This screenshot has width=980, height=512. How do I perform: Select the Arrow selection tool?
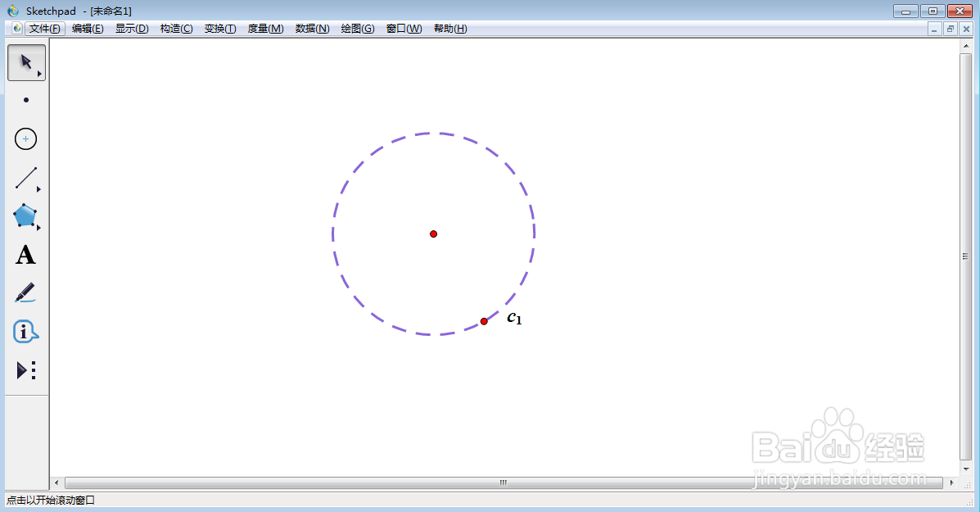coord(25,62)
